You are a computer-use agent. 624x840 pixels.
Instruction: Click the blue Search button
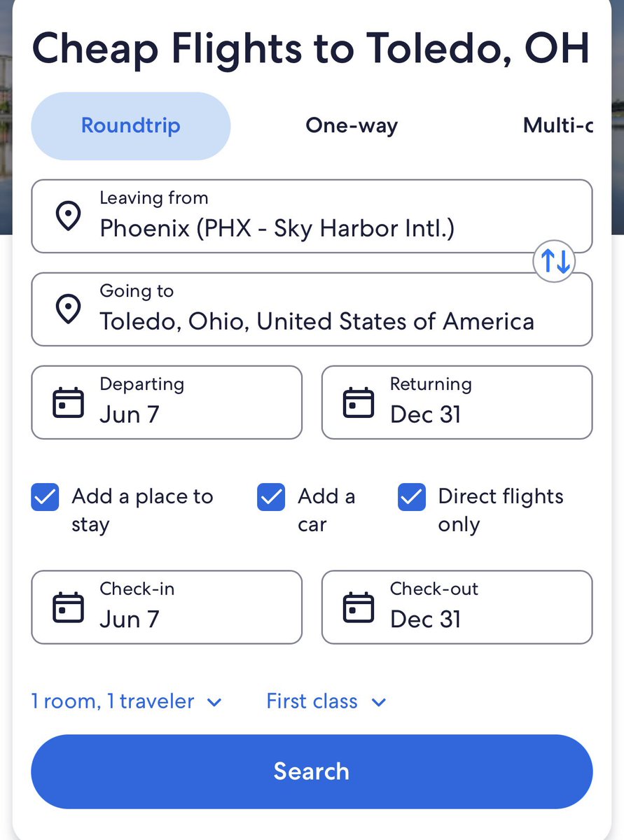point(312,771)
